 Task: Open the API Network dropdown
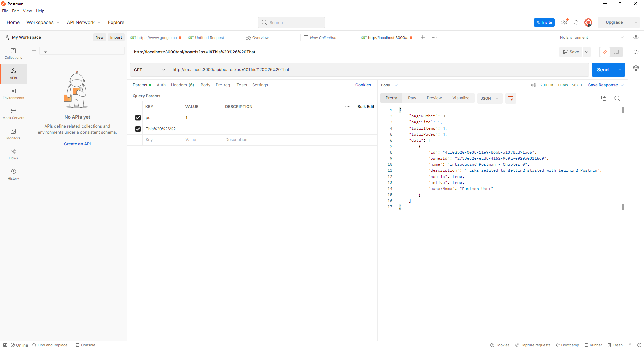84,22
